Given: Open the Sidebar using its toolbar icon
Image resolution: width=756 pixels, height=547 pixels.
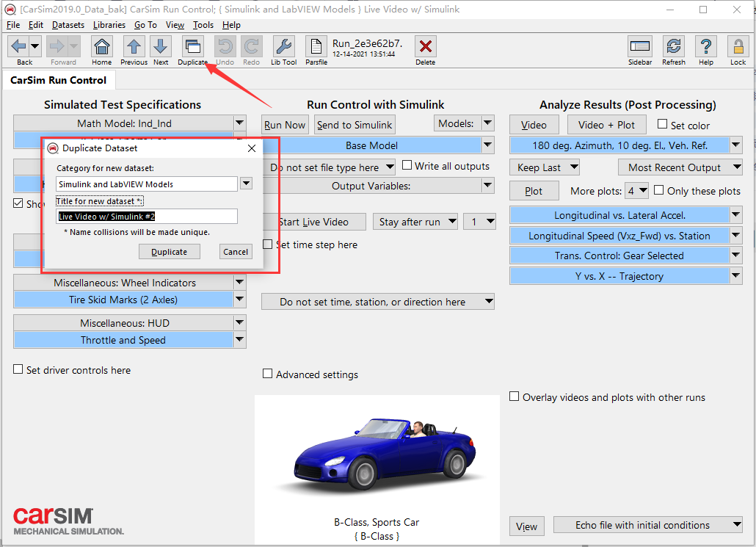Looking at the screenshot, I should [640, 47].
